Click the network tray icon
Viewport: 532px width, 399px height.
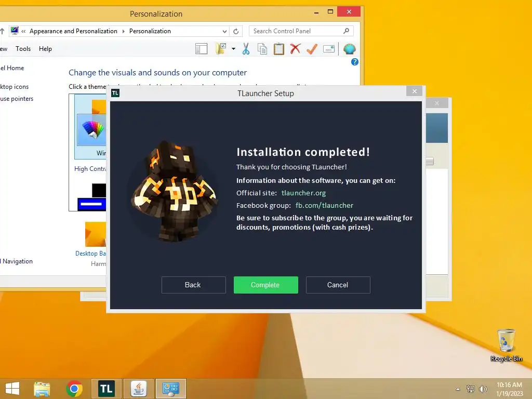click(471, 389)
